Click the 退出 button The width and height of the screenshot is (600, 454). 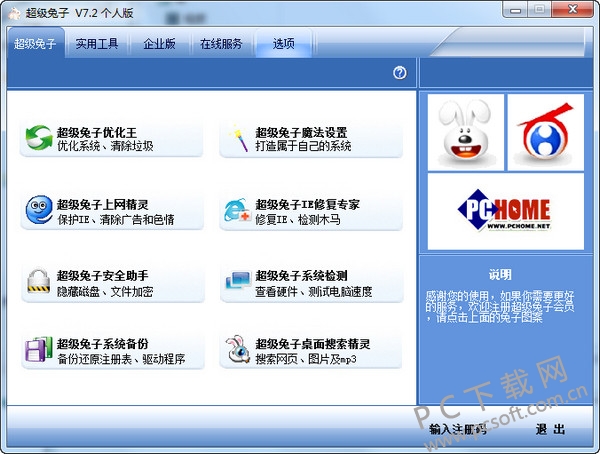[x=550, y=429]
